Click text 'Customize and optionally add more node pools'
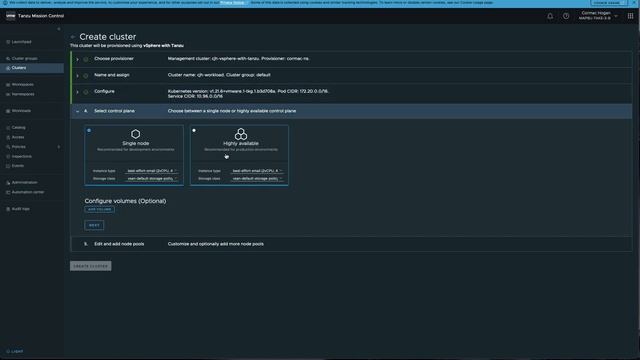Image resolution: width=640 pixels, height=360 pixels. 216,244
